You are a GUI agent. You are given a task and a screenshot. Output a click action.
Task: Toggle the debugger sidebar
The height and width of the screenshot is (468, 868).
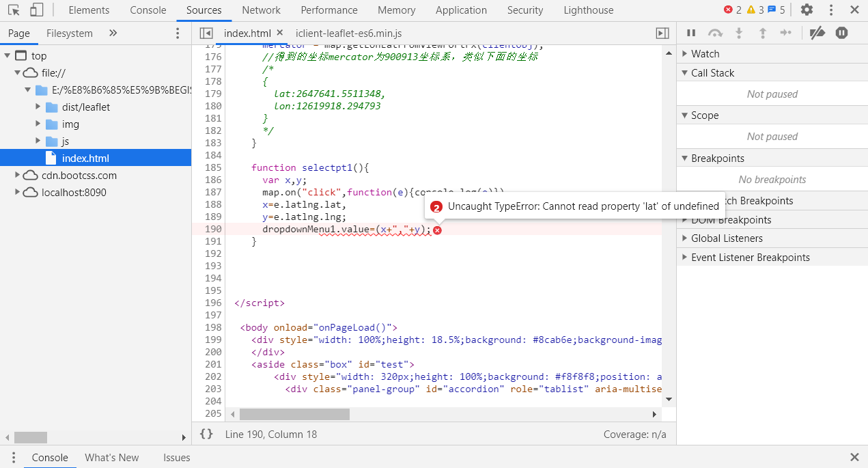click(x=662, y=33)
